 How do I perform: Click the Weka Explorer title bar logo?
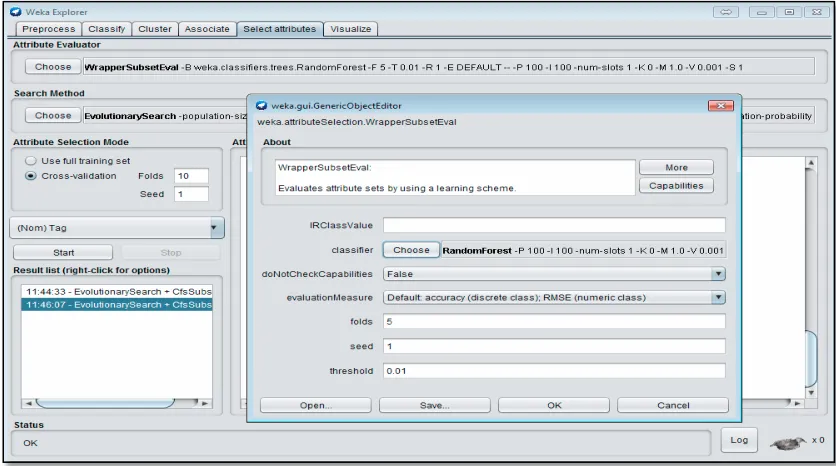coord(16,12)
